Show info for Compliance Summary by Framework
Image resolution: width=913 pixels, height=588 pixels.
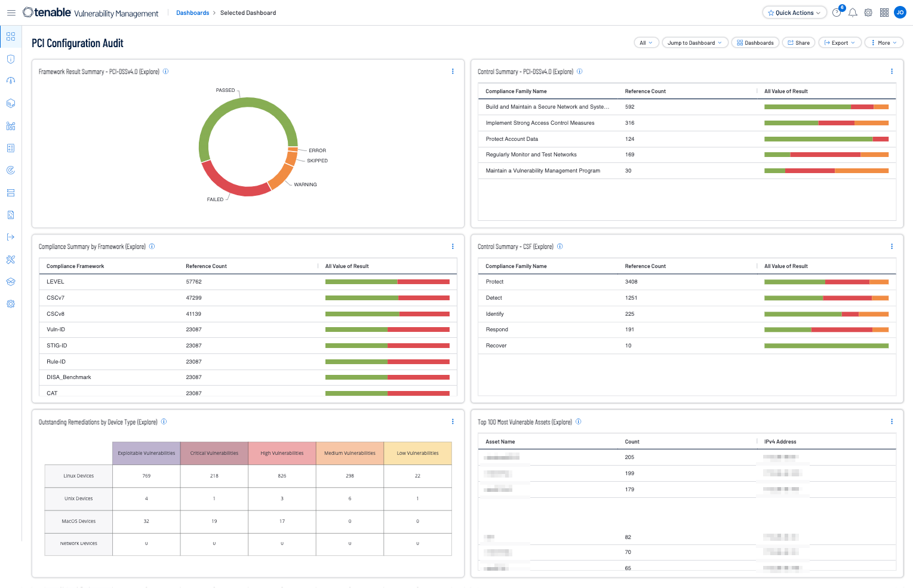pos(152,247)
